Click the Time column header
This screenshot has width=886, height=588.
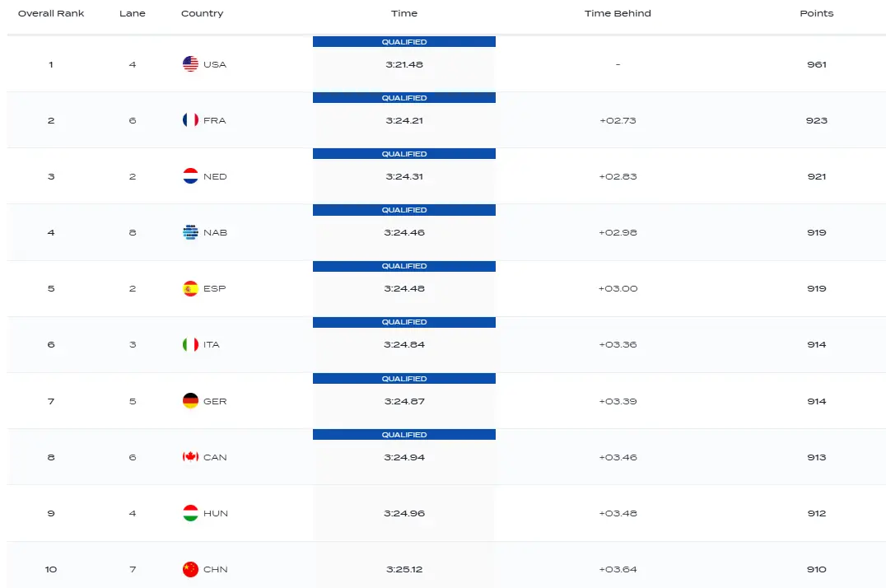coord(404,13)
